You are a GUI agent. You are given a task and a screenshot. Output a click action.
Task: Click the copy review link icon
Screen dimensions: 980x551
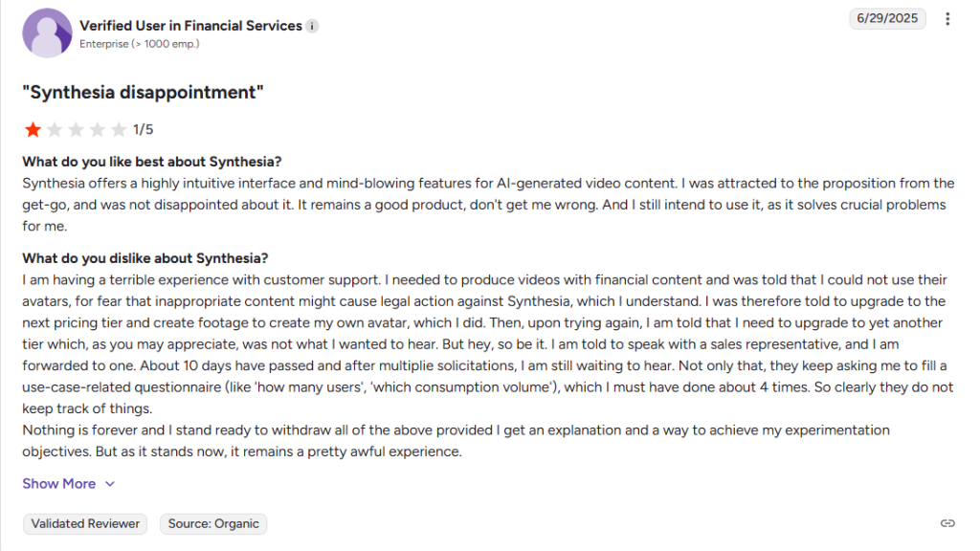[x=947, y=523]
